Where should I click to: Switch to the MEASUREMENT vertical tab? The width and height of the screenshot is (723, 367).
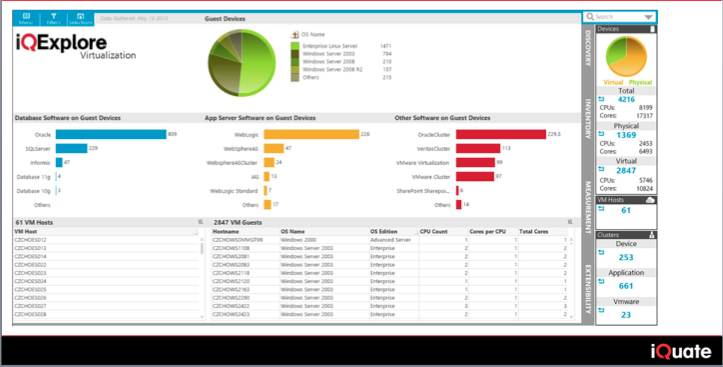point(588,208)
